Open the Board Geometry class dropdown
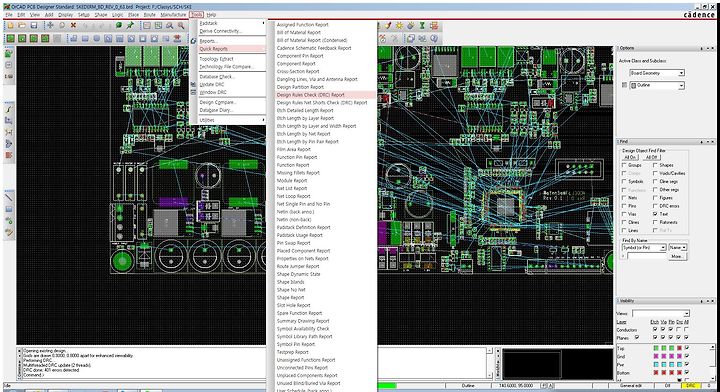 (657, 73)
